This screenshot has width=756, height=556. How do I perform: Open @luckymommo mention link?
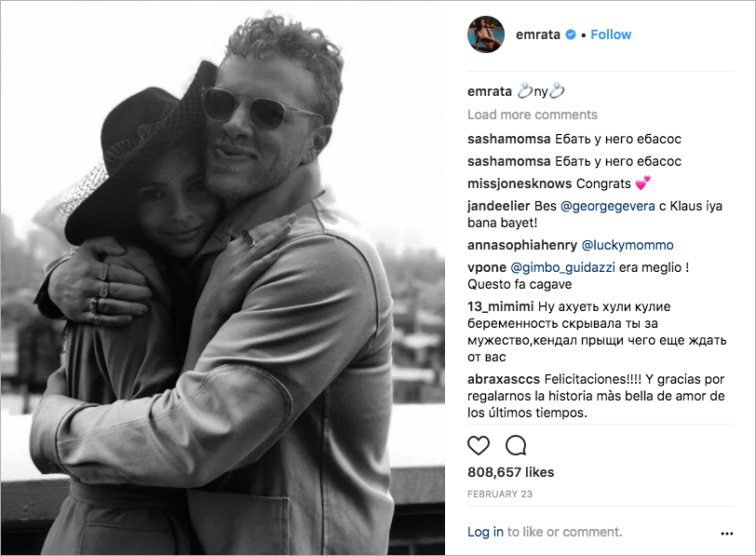click(x=628, y=245)
